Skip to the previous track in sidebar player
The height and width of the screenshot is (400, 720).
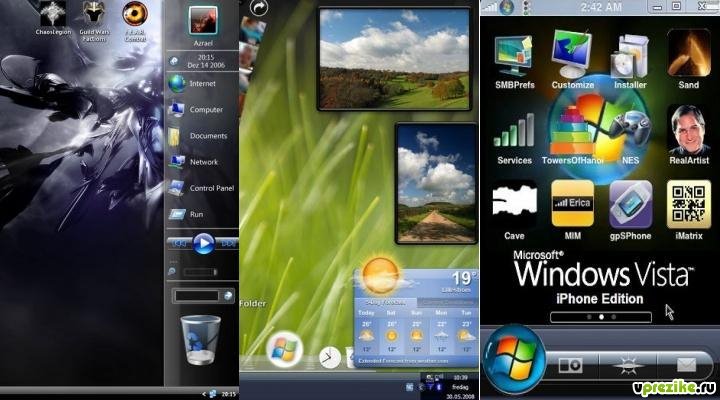point(180,243)
